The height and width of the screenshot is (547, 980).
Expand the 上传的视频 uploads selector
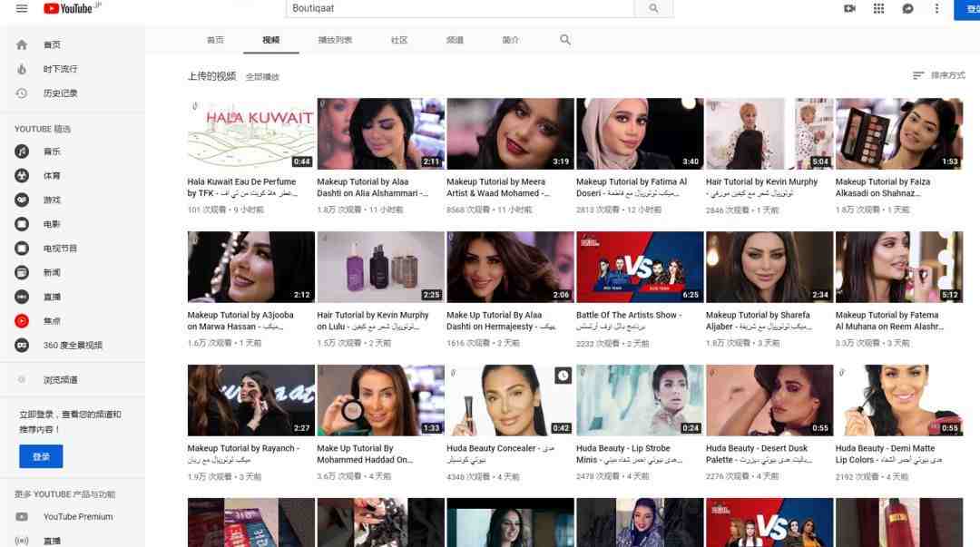211,76
